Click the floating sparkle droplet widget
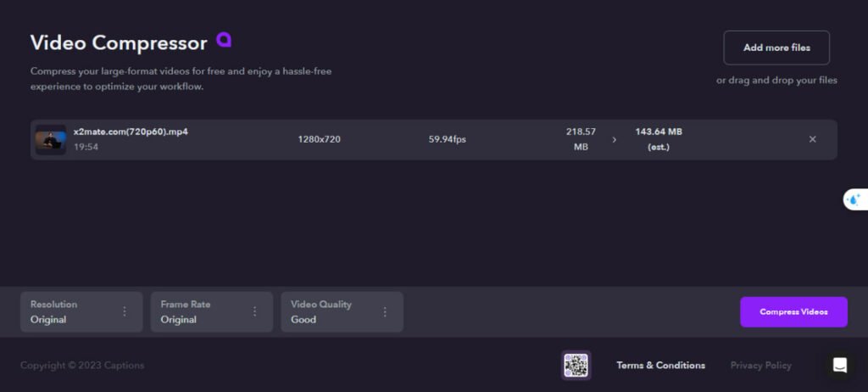This screenshot has width=868, height=392. coord(853,199)
